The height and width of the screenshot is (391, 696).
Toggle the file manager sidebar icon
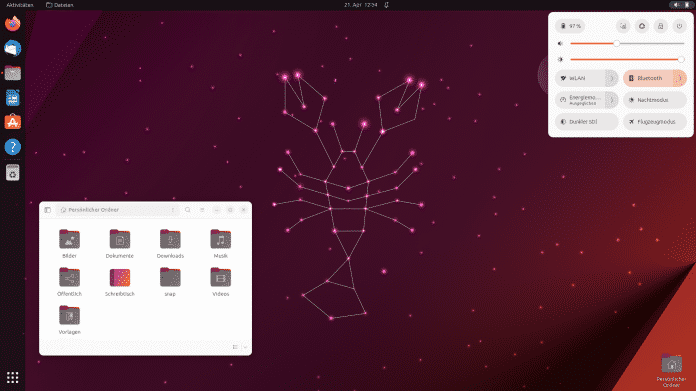coord(47,210)
